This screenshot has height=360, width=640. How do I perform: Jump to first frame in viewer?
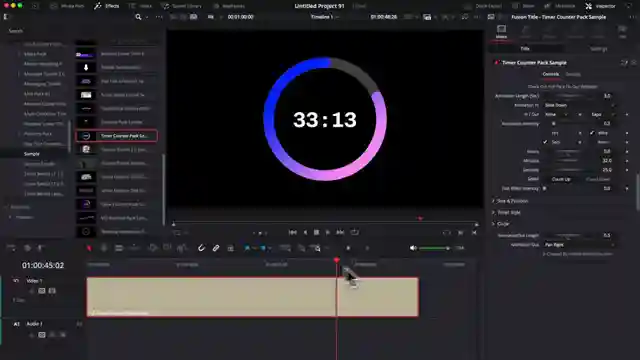[x=293, y=232]
